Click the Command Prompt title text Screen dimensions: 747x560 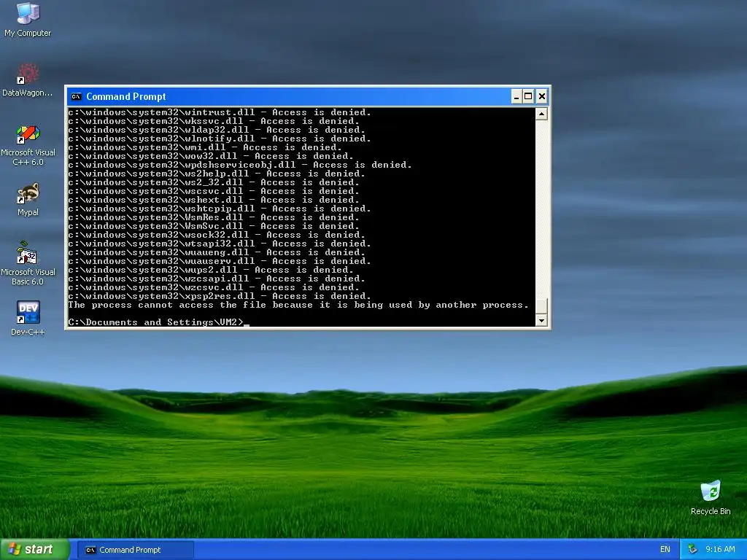[x=125, y=97]
